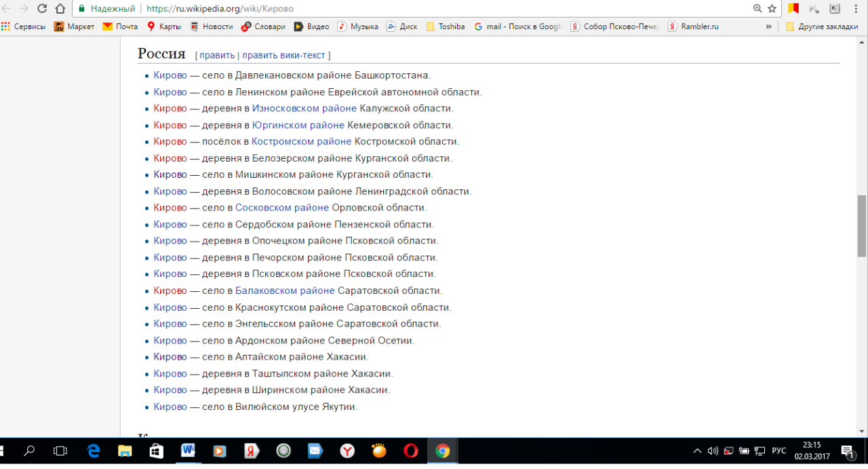Click the править link next to Россия
This screenshot has height=469, width=868.
pos(217,55)
